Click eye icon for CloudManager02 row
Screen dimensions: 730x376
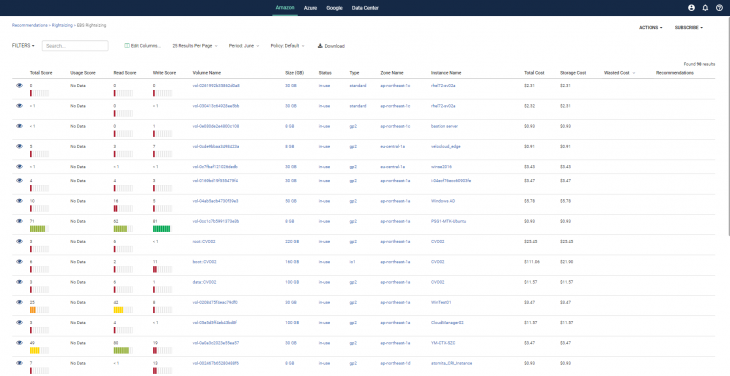[19, 322]
